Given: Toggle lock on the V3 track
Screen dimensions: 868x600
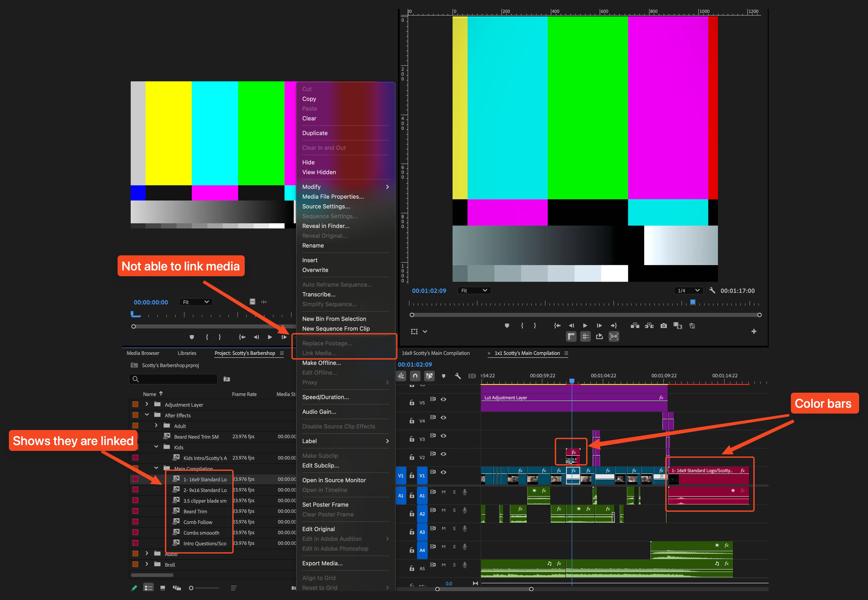Looking at the screenshot, I should pos(412,439).
